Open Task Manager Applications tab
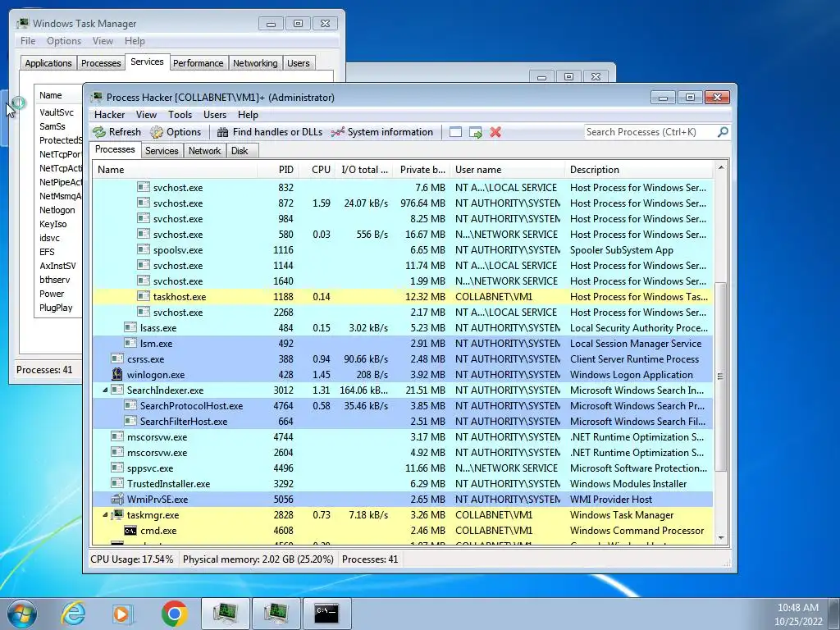840x630 pixels. 48,63
